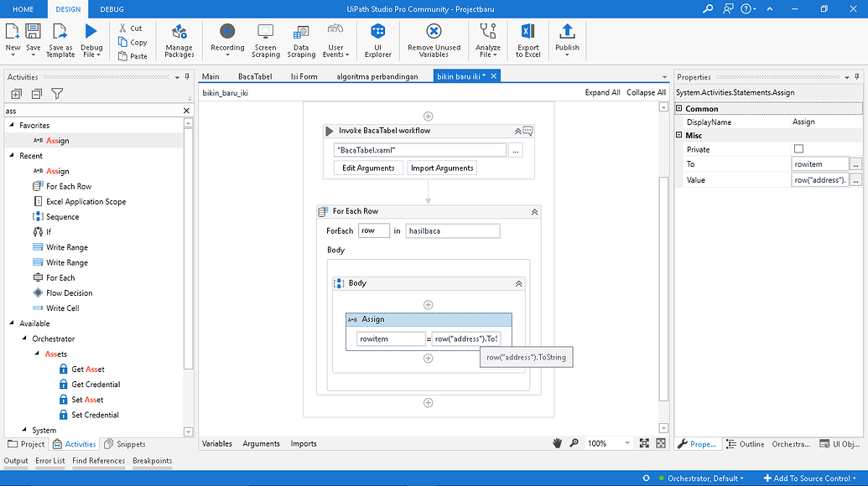Click Paste in the ribbon
The image size is (868, 486).
133,56
